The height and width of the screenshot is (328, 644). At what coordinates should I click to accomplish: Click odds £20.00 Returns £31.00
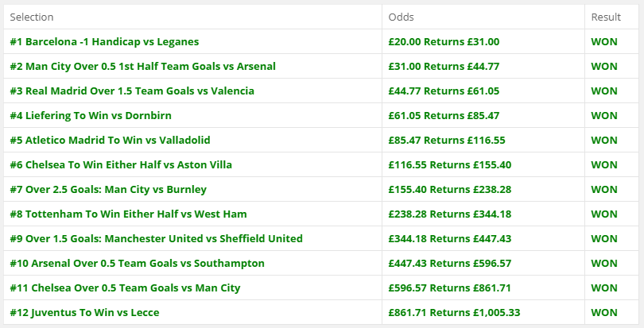(x=444, y=41)
